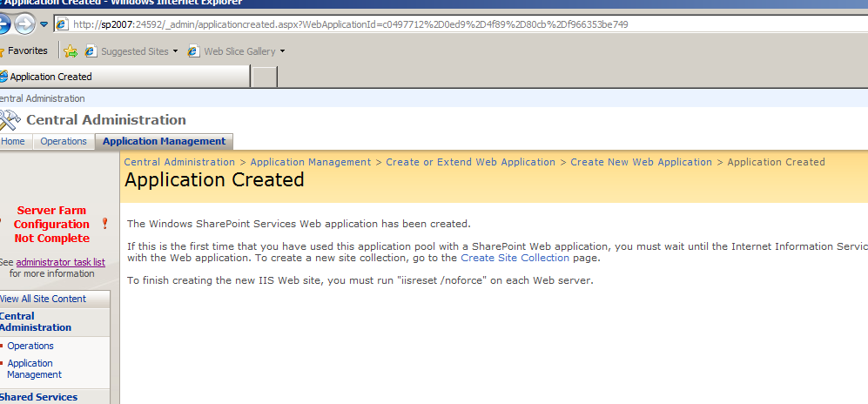This screenshot has width=868, height=404.
Task: Click the address bar URL field
Action: coord(461,24)
